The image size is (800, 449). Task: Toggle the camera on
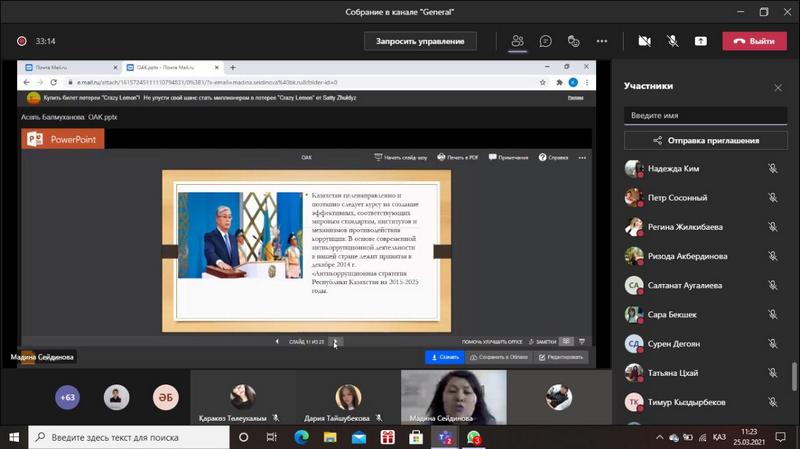[644, 41]
